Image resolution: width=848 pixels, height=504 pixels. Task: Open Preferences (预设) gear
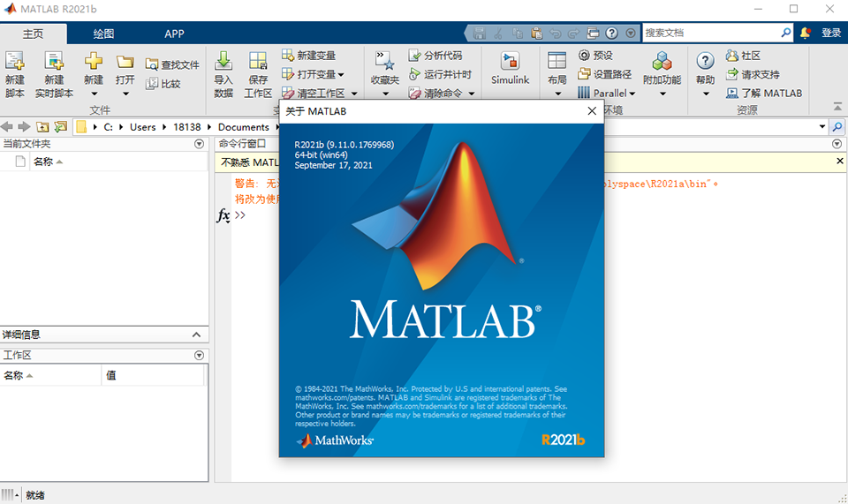tap(595, 55)
